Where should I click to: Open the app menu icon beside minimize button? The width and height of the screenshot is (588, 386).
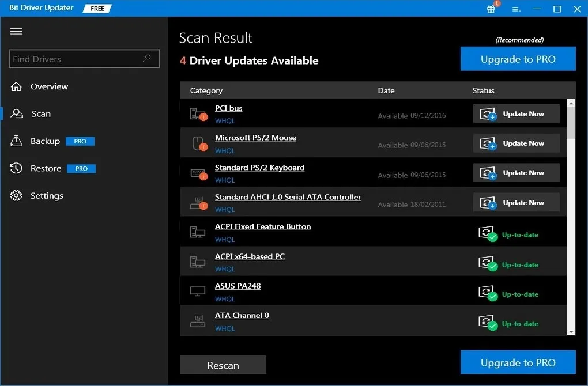(516, 9)
